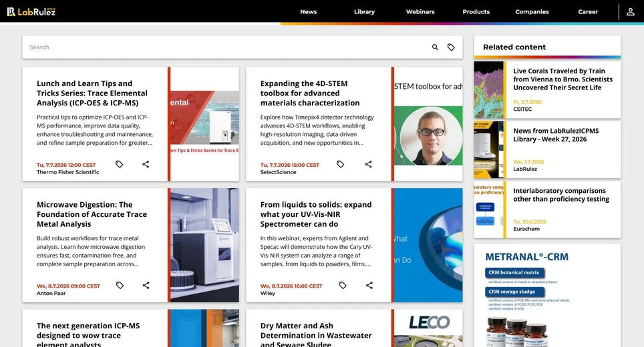The height and width of the screenshot is (347, 644).
Task: Open Dry Matter and Ash Determination webinar
Action: [x=316, y=334]
